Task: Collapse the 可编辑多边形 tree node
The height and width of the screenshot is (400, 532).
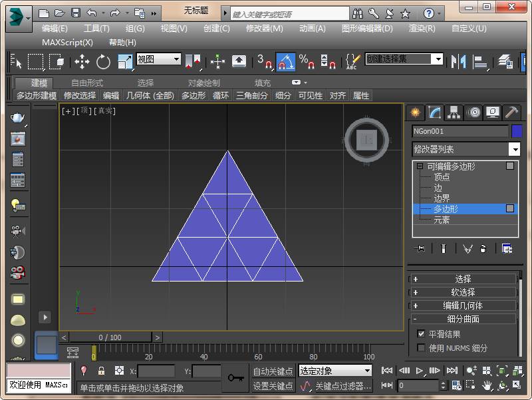Action: click(x=420, y=166)
